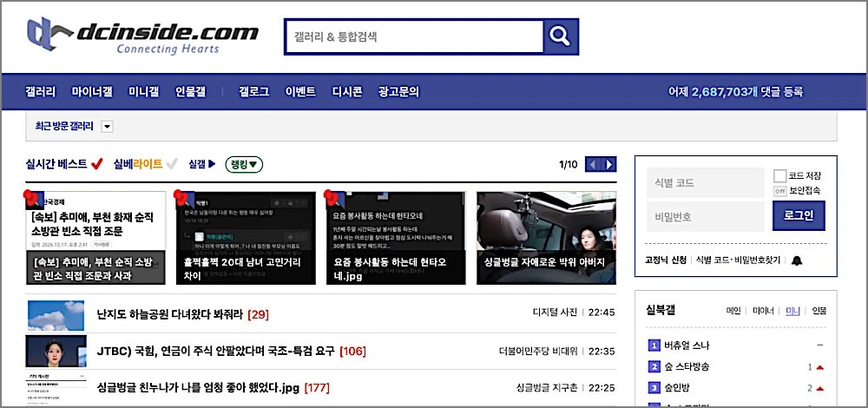Viewport: 868px width, 408px height.
Task: Select the 실베라이트 tab
Action: [x=138, y=164]
